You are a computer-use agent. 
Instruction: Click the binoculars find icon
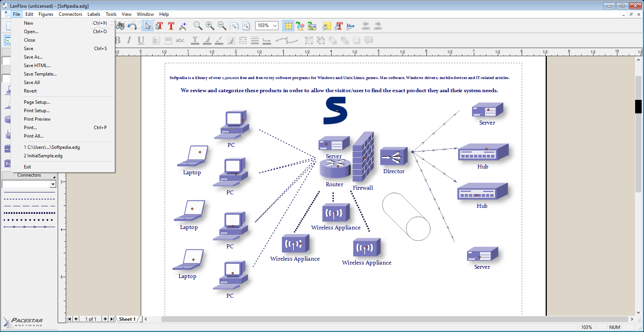point(121,26)
